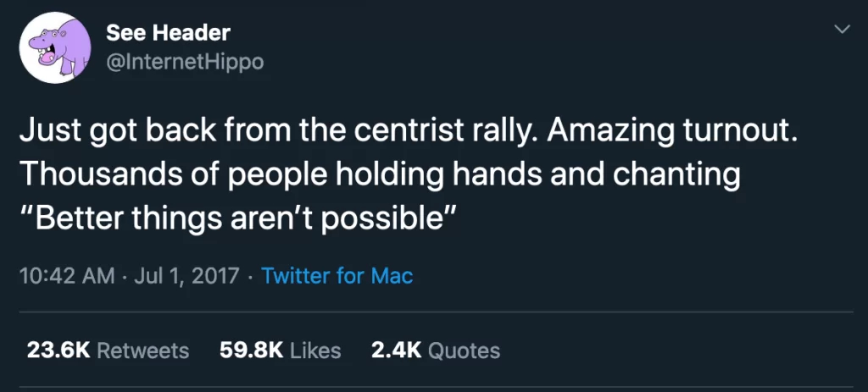Click the word "Quotes" in stats

pos(464,350)
